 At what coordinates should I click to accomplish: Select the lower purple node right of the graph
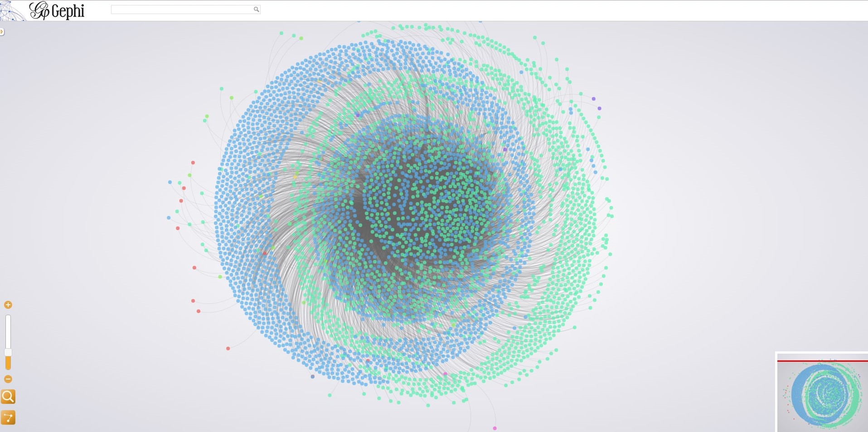coord(599,109)
